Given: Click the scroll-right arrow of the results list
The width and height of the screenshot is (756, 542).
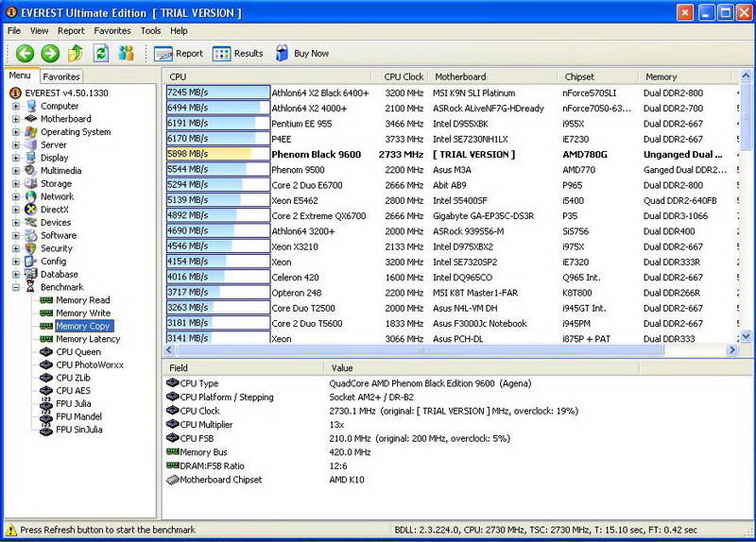Looking at the screenshot, I should pyautogui.click(x=731, y=350).
